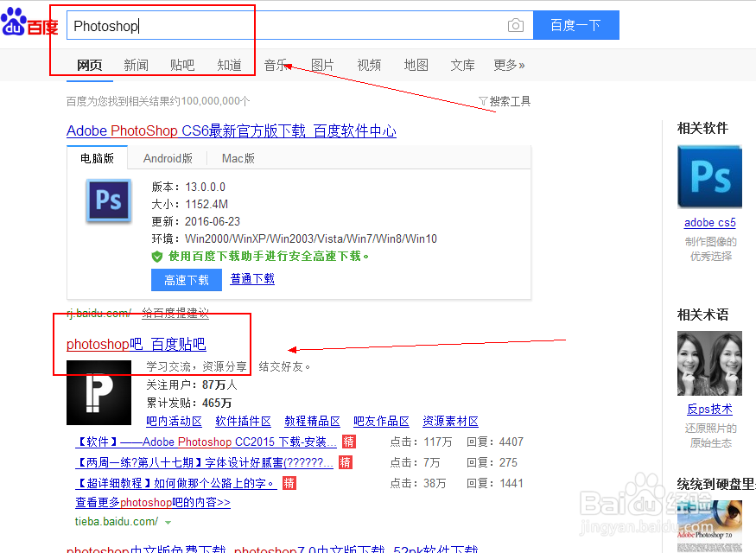Click the 高速下载 button
The image size is (756, 553).
point(187,280)
